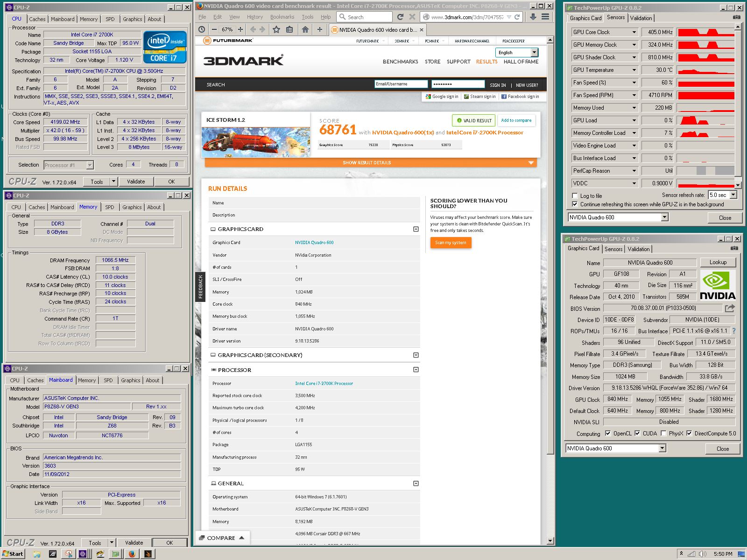Open File Explorer from the taskbar

click(x=37, y=554)
